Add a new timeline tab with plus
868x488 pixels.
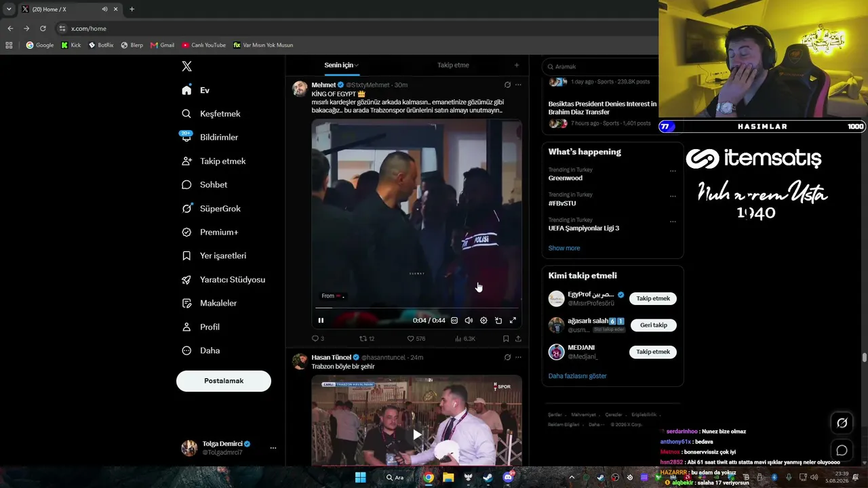pos(517,65)
